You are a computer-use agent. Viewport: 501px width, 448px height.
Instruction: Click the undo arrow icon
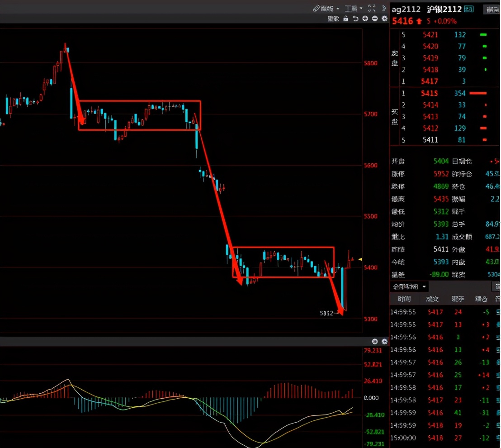[x=355, y=19]
